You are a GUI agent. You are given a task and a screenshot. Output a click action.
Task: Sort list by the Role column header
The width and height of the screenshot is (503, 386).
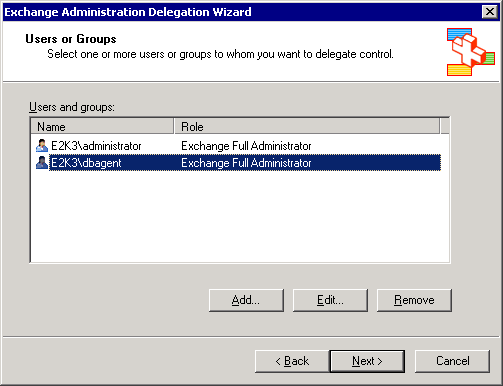click(307, 126)
